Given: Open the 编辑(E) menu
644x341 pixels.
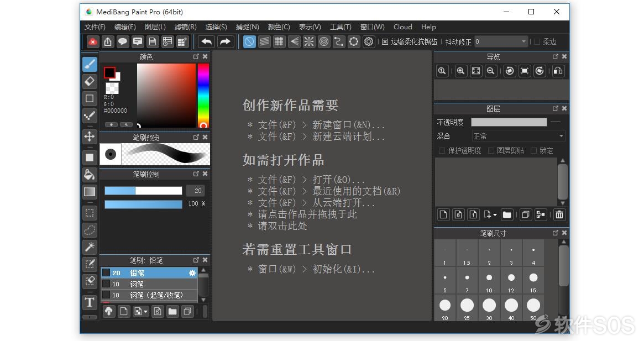Looking at the screenshot, I should point(125,27).
